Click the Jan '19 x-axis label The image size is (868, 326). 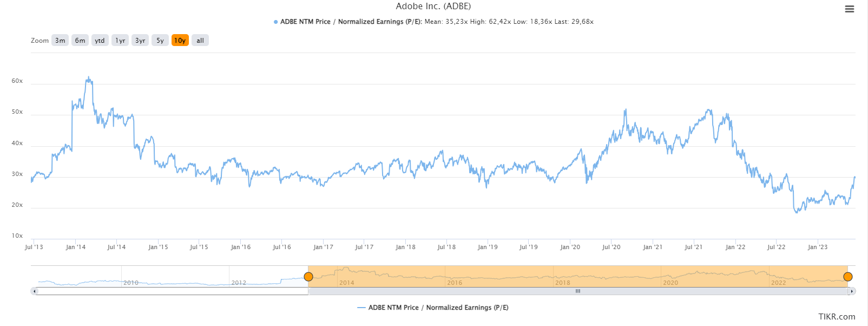pyautogui.click(x=488, y=247)
